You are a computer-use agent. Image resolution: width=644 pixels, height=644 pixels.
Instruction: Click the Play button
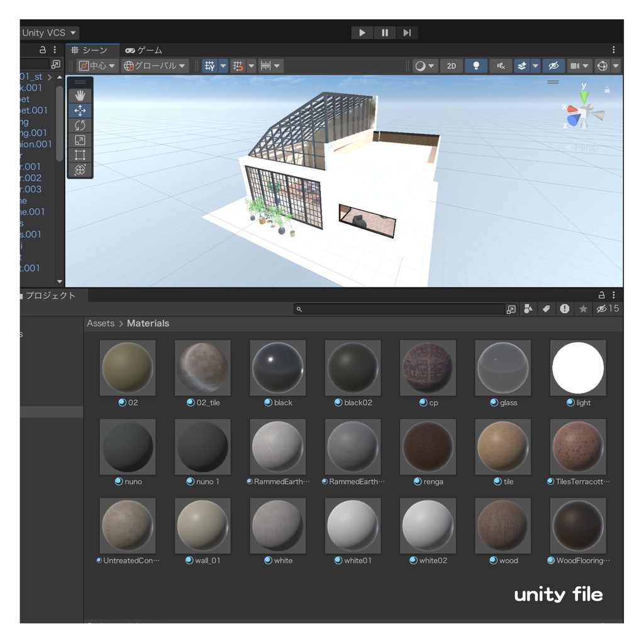pyautogui.click(x=362, y=33)
